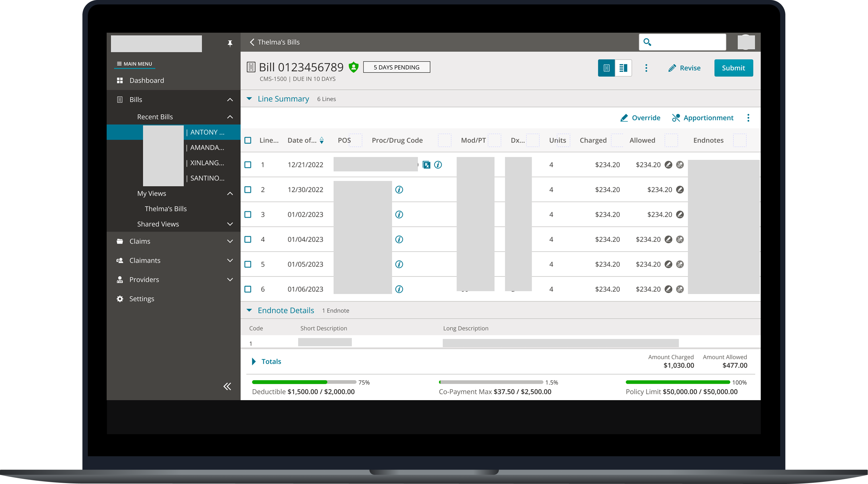Check the select-all lines header checkbox
Image resolution: width=868 pixels, height=484 pixels.
point(248,141)
